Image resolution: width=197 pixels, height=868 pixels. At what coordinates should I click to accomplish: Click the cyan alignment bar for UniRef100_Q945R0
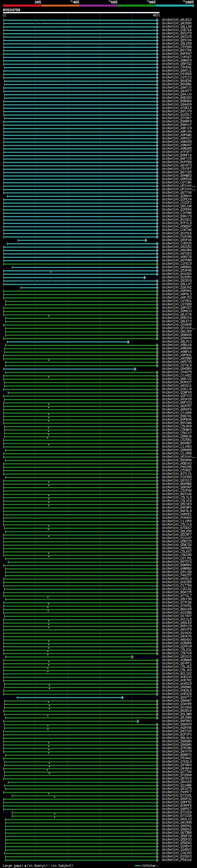[x=70, y=369]
